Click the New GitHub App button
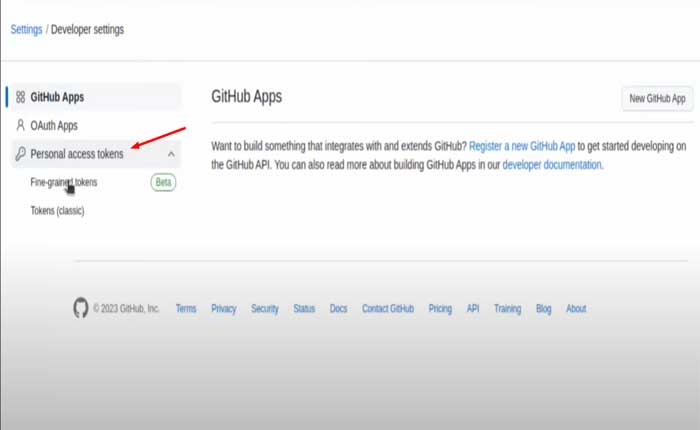The image size is (700, 430). point(657,98)
